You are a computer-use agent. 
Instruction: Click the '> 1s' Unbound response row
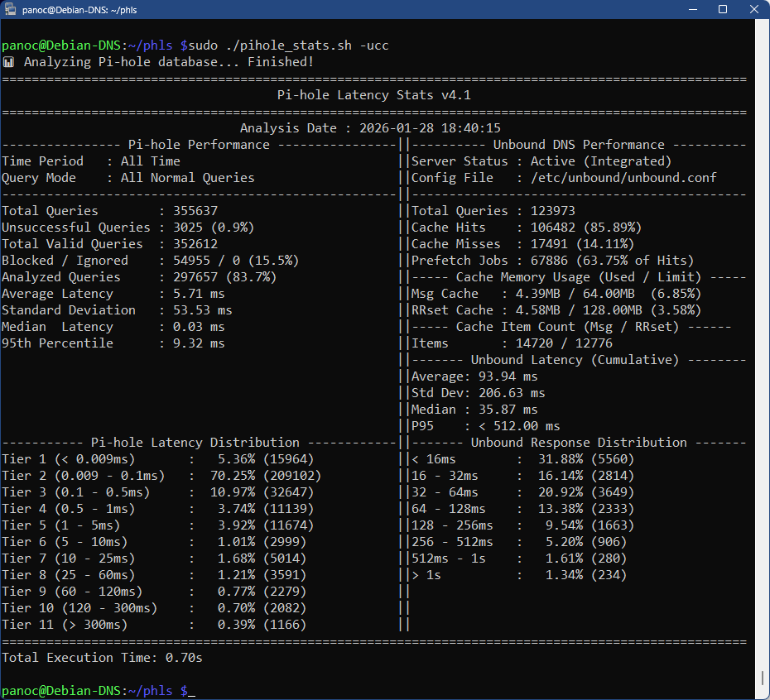pos(519,575)
